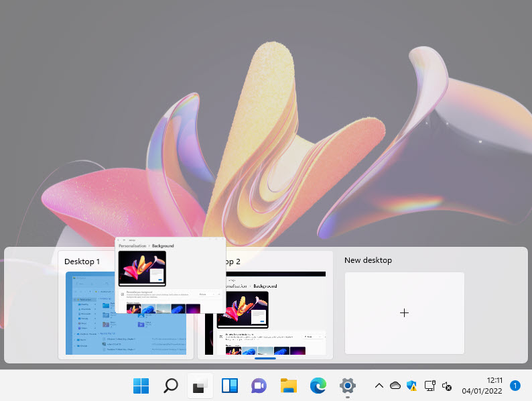Open network connection tray icon
This screenshot has width=532, height=401.
click(429, 386)
